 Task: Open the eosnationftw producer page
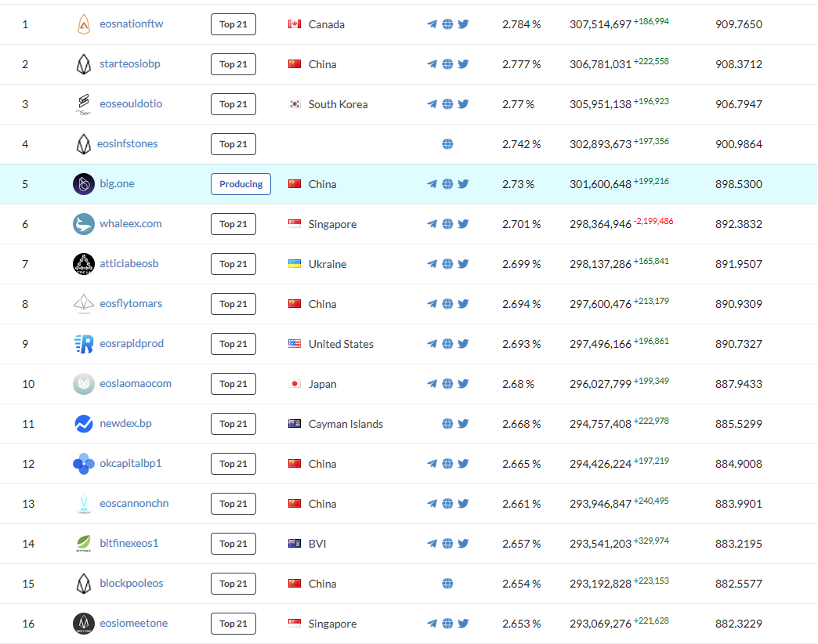(132, 24)
